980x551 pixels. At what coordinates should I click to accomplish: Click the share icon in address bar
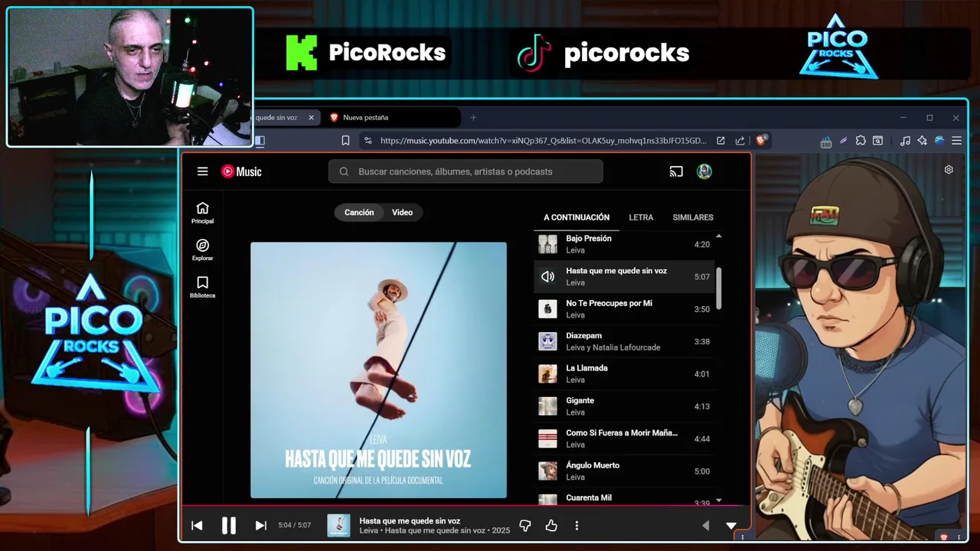(740, 140)
